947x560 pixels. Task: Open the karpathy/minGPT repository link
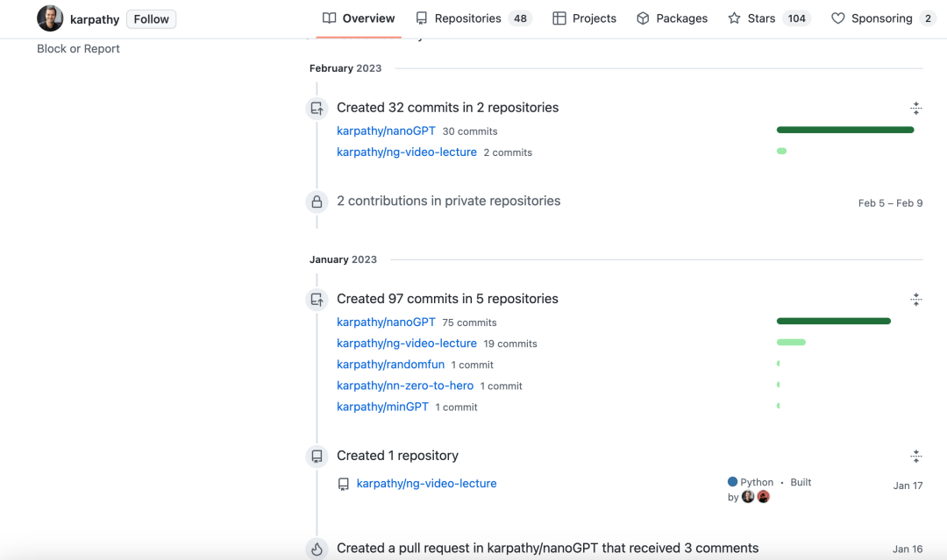click(x=382, y=407)
